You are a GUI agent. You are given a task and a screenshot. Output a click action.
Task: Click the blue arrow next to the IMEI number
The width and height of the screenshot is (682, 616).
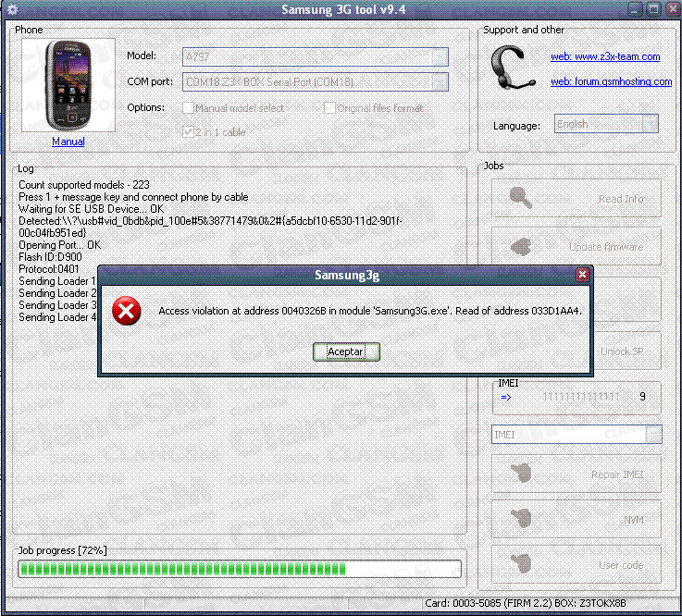point(506,397)
